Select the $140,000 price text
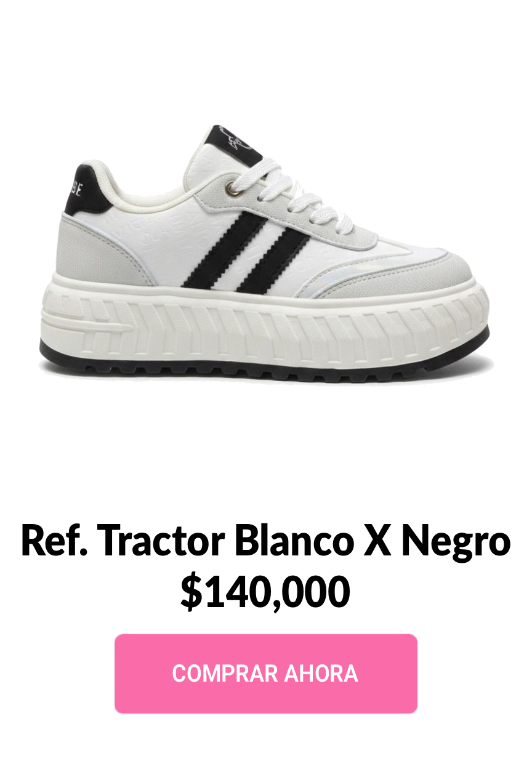Image resolution: width=532 pixels, height=766 pixels. tap(266, 592)
